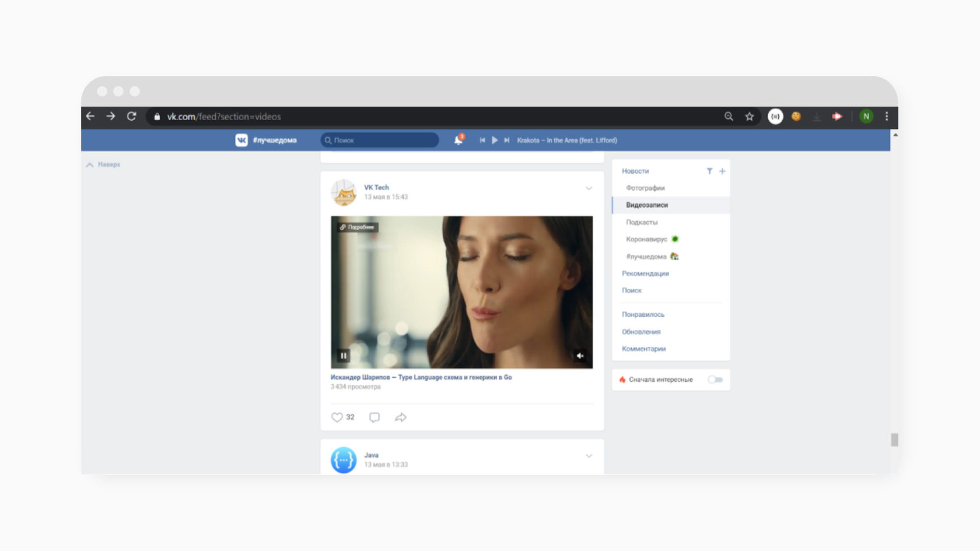
Task: Reload the page with the refresh icon
Action: pos(132,116)
